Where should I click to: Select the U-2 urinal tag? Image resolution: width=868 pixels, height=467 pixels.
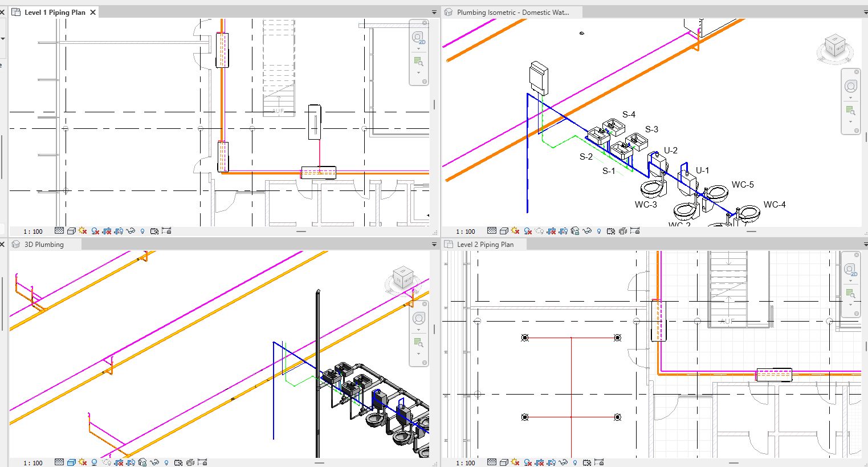point(671,151)
